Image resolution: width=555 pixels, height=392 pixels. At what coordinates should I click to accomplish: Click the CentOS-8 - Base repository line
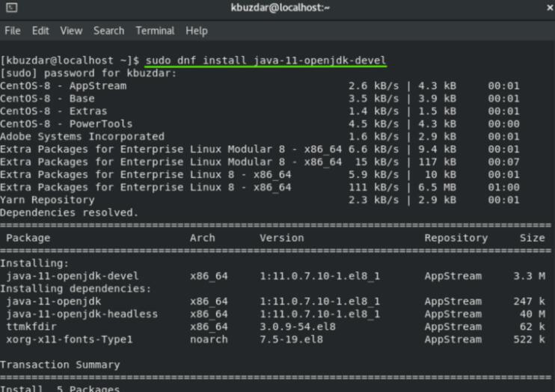click(260, 99)
